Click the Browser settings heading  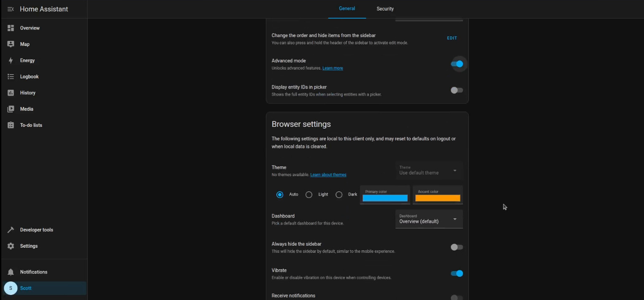click(301, 124)
